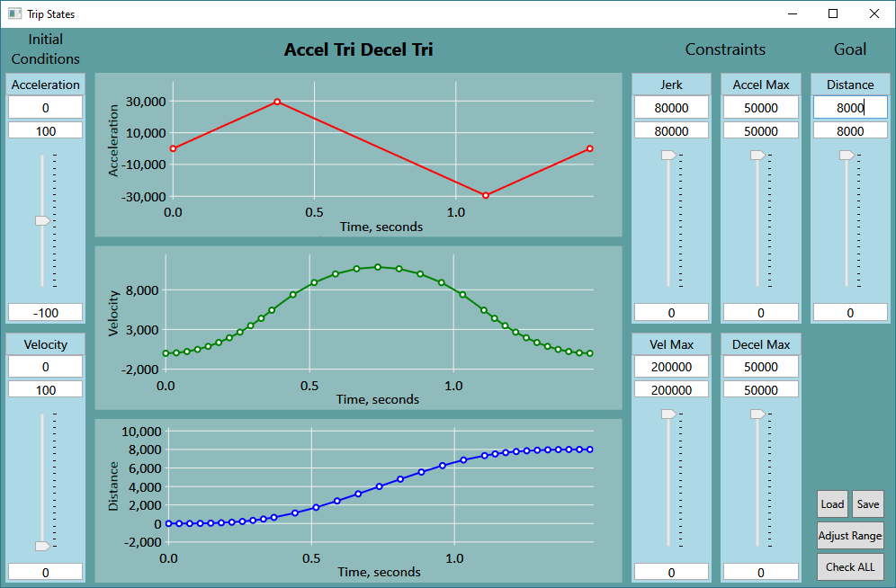Screen dimensions: 896x588
Task: Click the Vel Max value field
Action: tap(671, 367)
